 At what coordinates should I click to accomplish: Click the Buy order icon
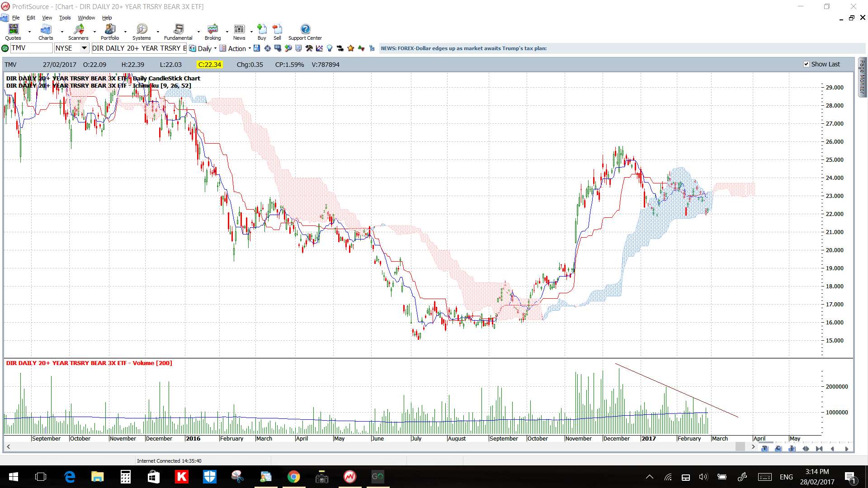262,32
